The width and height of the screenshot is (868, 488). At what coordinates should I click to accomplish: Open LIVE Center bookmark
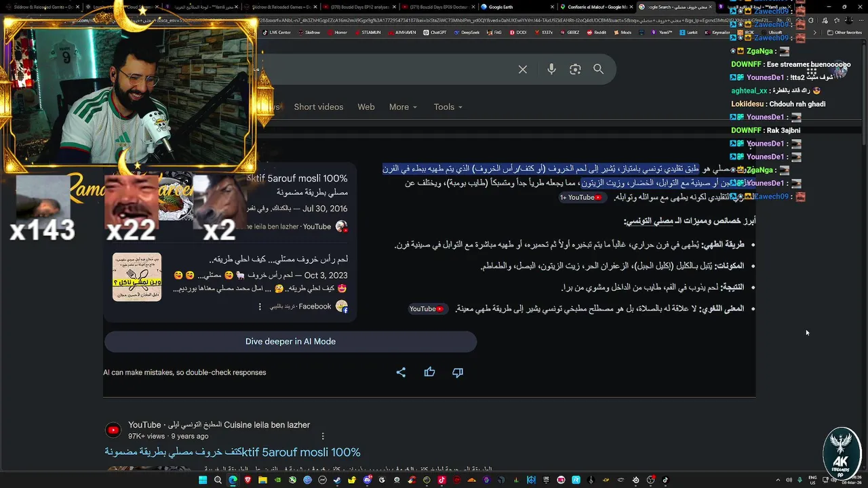277,33
